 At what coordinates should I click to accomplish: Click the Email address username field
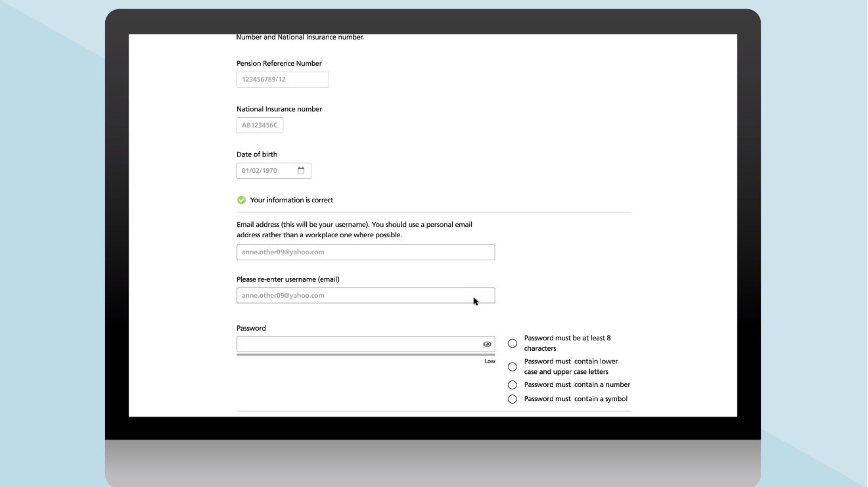(365, 252)
